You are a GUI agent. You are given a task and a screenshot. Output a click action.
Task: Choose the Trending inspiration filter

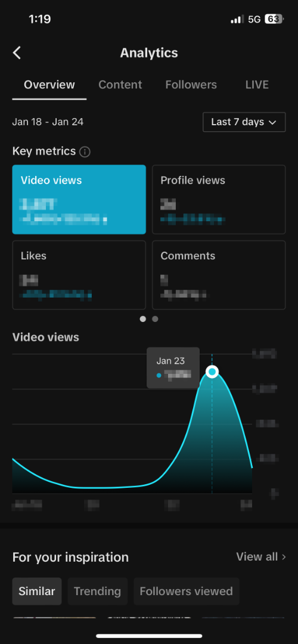click(x=98, y=592)
